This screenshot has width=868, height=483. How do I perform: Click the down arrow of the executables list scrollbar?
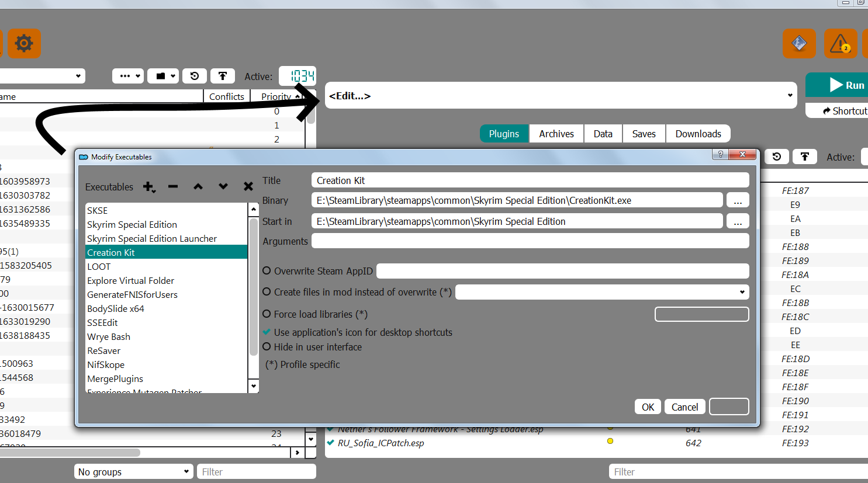click(x=254, y=386)
